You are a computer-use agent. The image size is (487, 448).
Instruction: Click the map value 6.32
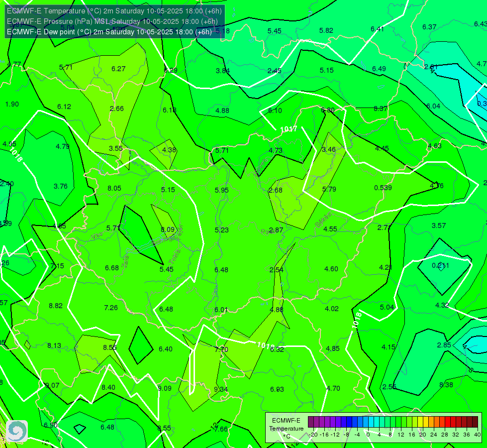(277, 349)
